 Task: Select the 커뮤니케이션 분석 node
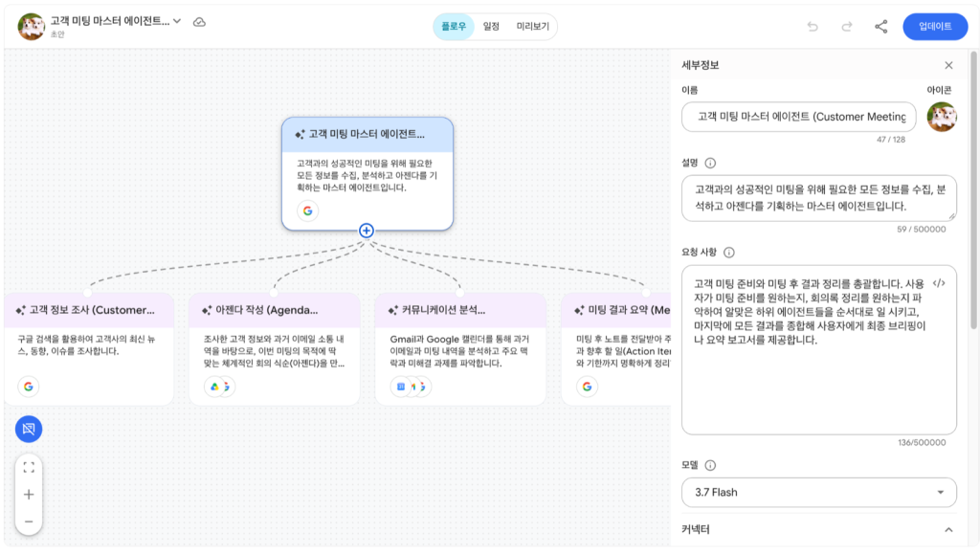(x=460, y=348)
